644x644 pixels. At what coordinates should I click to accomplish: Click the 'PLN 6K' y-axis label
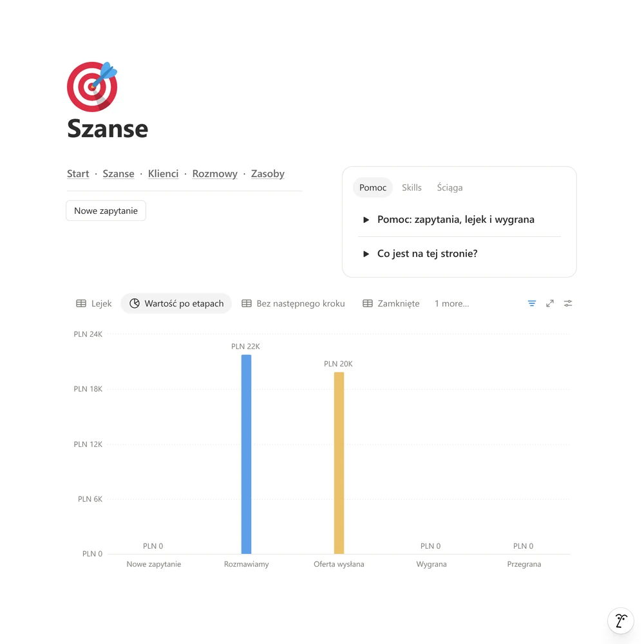click(x=90, y=499)
